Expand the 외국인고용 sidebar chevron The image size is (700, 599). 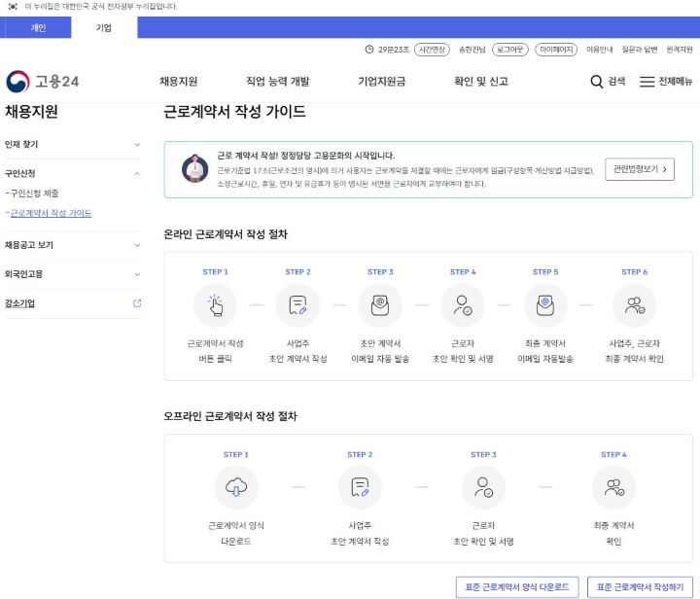(x=137, y=274)
